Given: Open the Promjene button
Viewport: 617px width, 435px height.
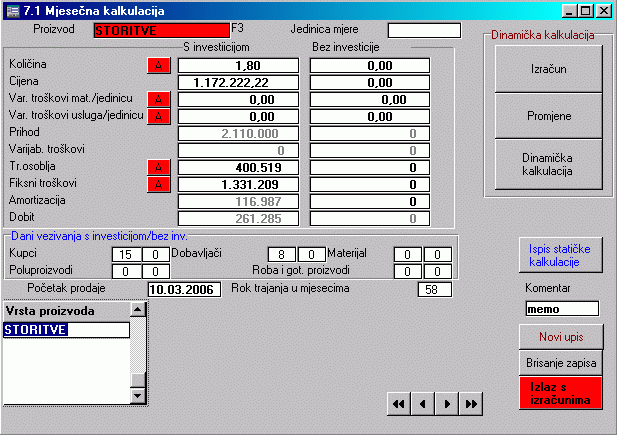Looking at the screenshot, I should click(549, 116).
